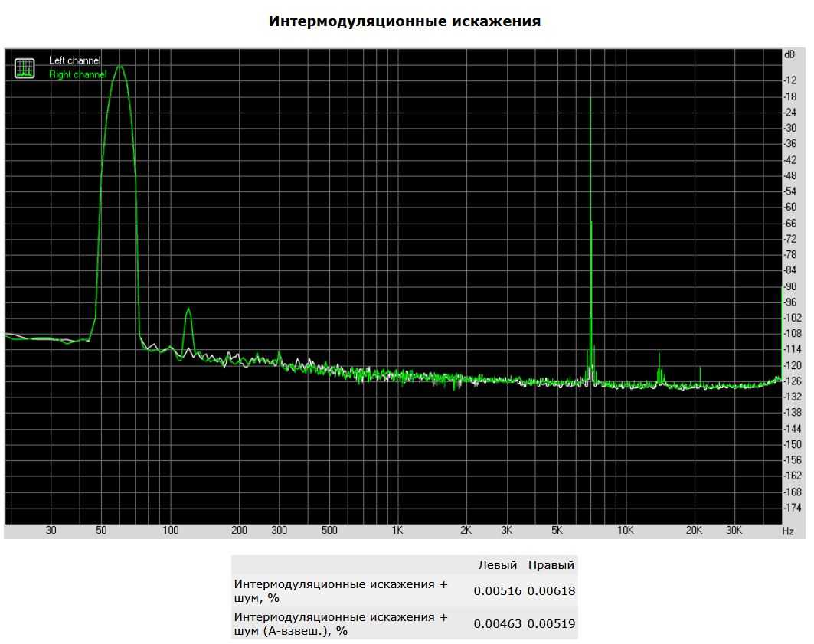The width and height of the screenshot is (814, 644).
Task: Select the Левый column header
Action: (498, 566)
